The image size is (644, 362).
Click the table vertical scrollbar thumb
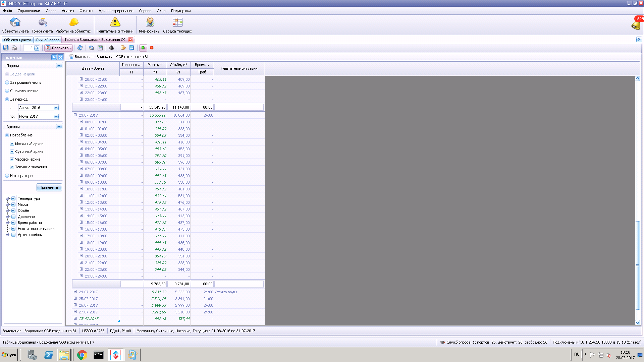tap(638, 265)
